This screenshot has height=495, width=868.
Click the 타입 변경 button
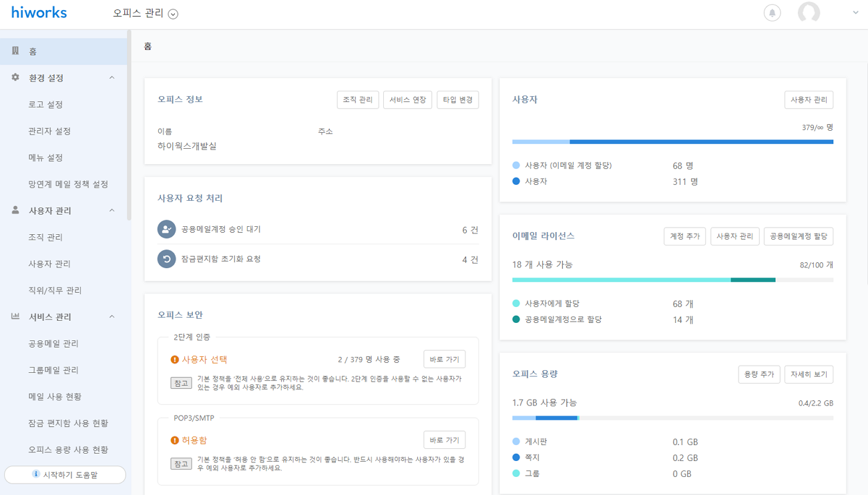click(x=457, y=100)
